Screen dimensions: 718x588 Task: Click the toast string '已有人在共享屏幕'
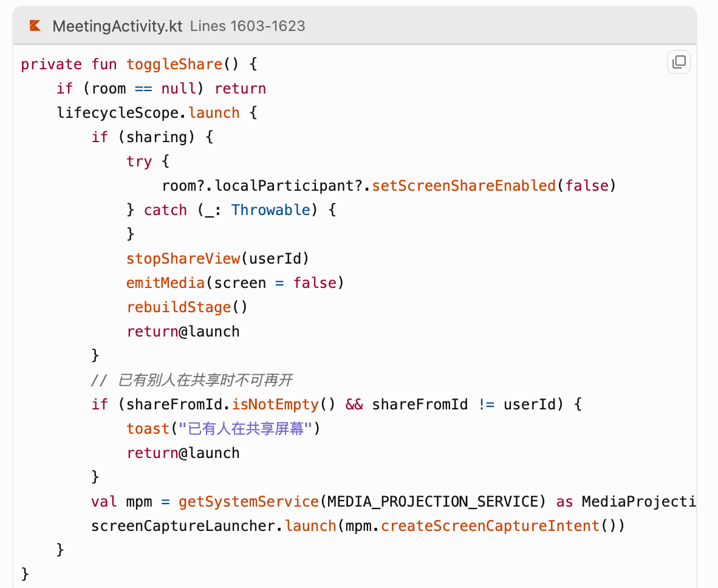(x=246, y=428)
